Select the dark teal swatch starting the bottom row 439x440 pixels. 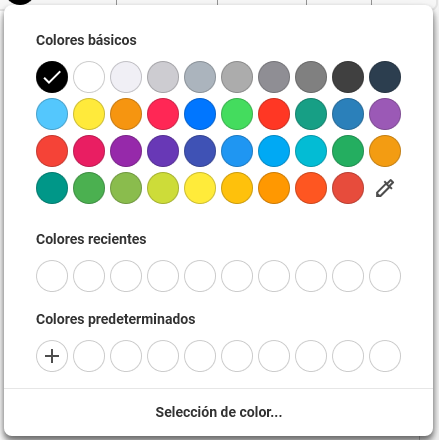(52, 188)
